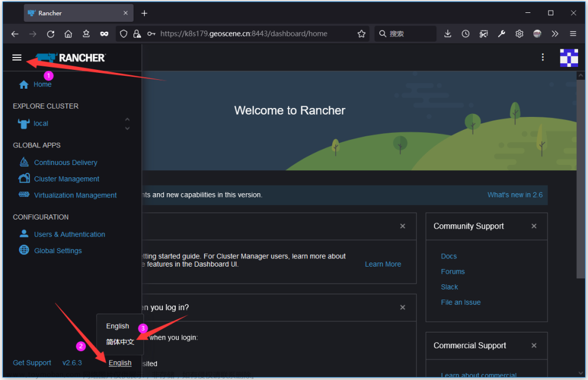Click the key permissions icon

(151, 34)
